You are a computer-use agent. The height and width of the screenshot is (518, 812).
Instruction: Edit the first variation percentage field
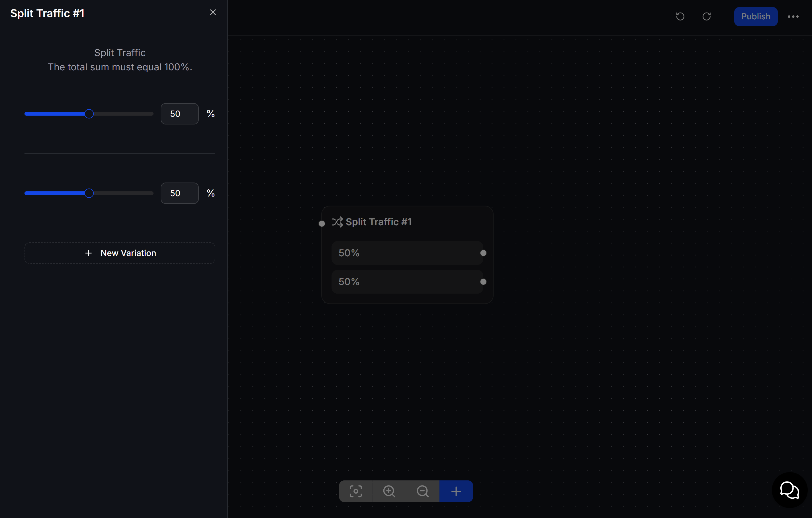pos(179,114)
